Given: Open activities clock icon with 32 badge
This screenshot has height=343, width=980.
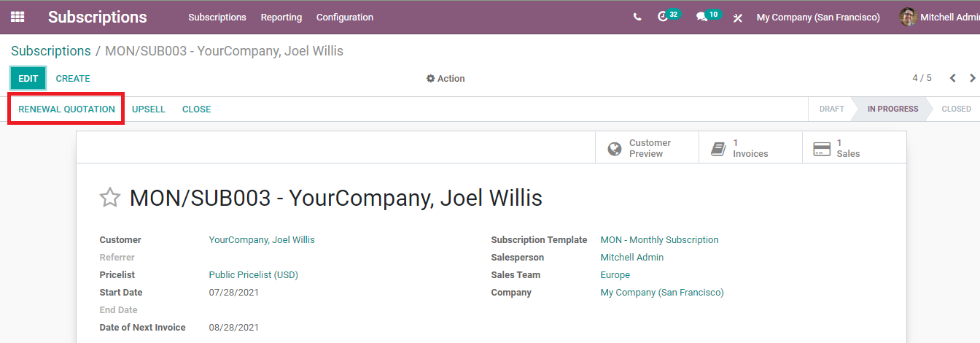Looking at the screenshot, I should (668, 16).
